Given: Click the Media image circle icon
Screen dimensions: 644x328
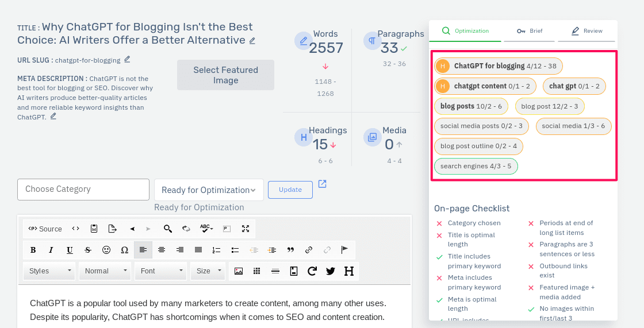Looking at the screenshot, I should point(373,137).
